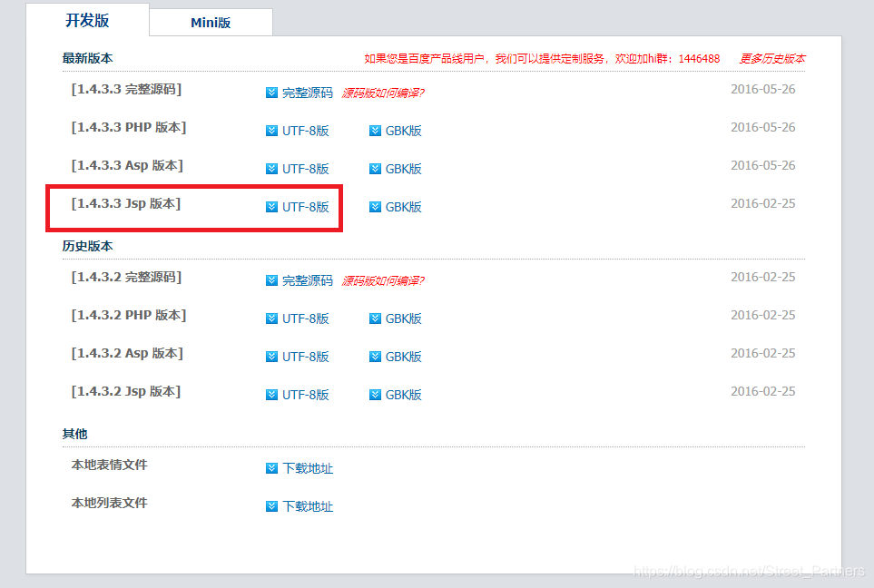Select the 最新版本 section heading

(87, 58)
